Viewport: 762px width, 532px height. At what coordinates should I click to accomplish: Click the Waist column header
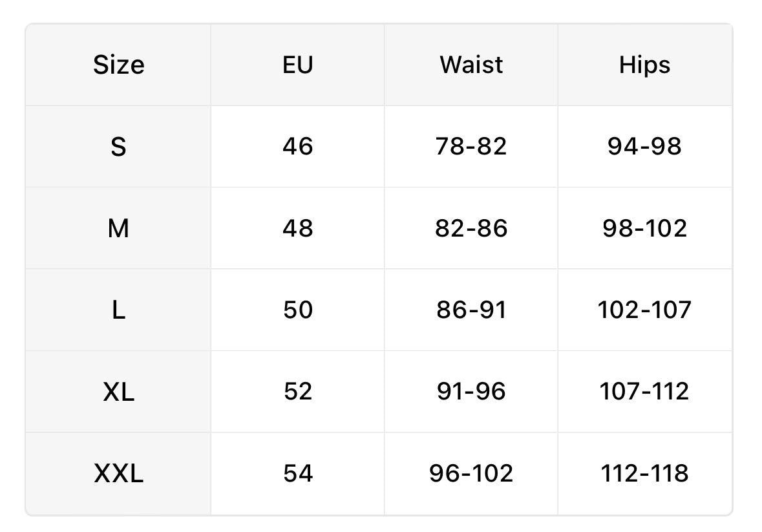click(471, 65)
